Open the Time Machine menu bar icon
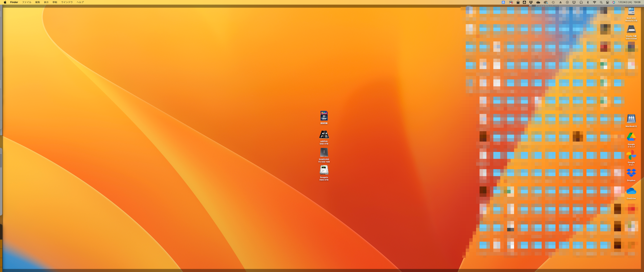The height and width of the screenshot is (272, 644). click(x=553, y=2)
